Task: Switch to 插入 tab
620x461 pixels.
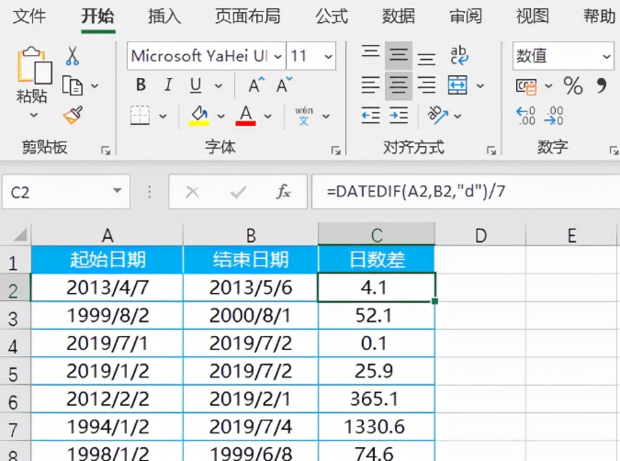Action: click(164, 16)
